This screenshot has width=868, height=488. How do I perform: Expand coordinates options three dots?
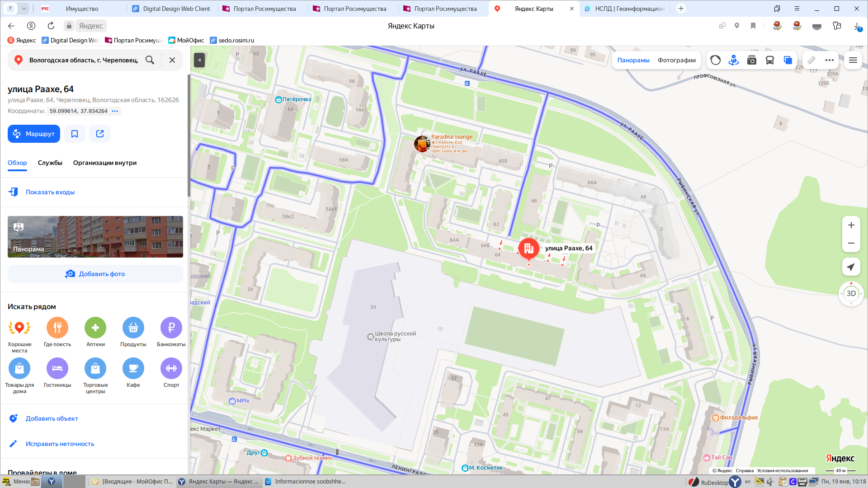(115, 111)
